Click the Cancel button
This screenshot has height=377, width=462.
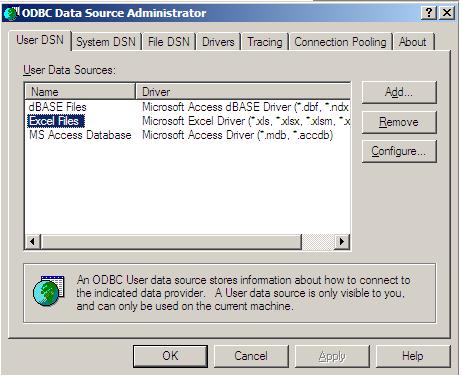(x=251, y=356)
